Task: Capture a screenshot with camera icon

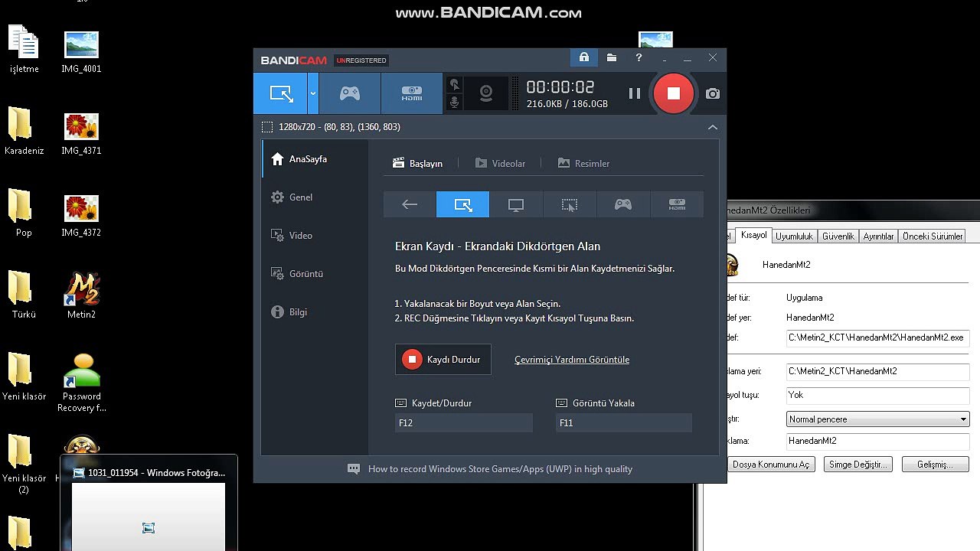Action: [713, 93]
